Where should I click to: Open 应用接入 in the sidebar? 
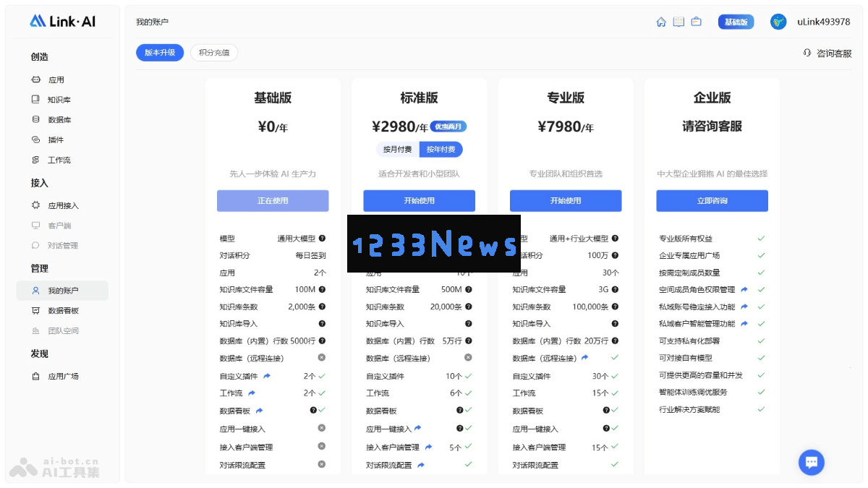pos(61,205)
